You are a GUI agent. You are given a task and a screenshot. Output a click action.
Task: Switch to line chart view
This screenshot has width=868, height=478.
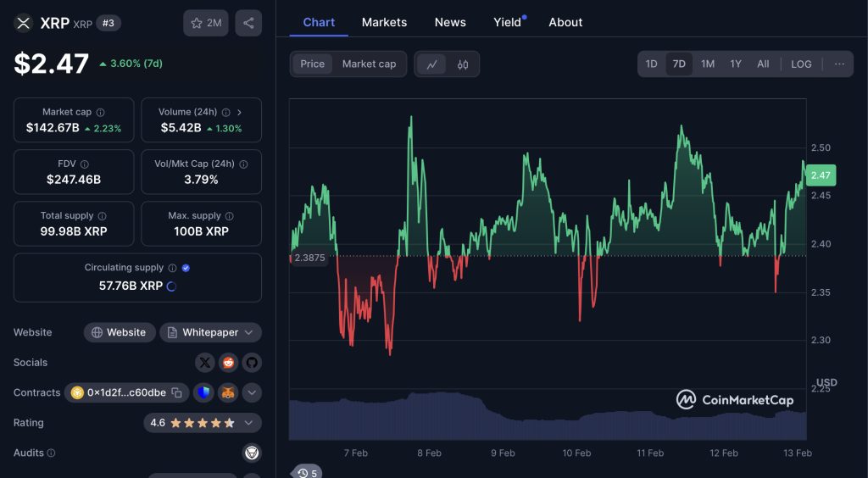pyautogui.click(x=431, y=64)
